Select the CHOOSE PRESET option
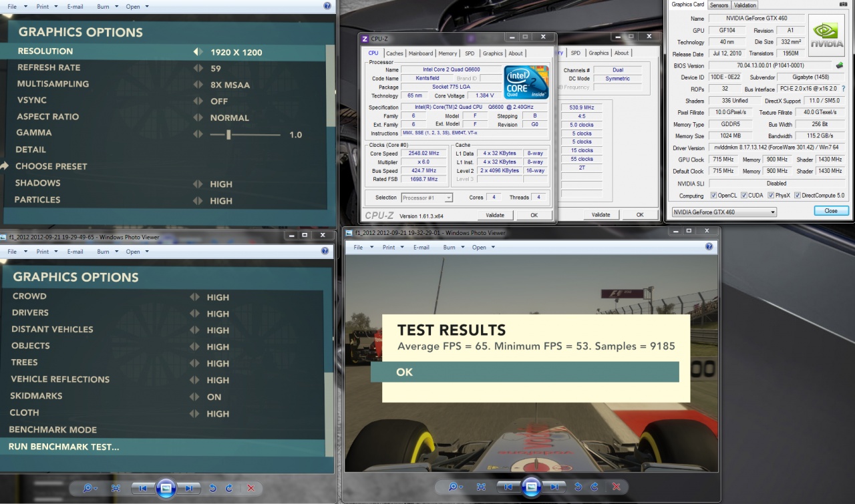Screen dimensions: 855x504 51,166
